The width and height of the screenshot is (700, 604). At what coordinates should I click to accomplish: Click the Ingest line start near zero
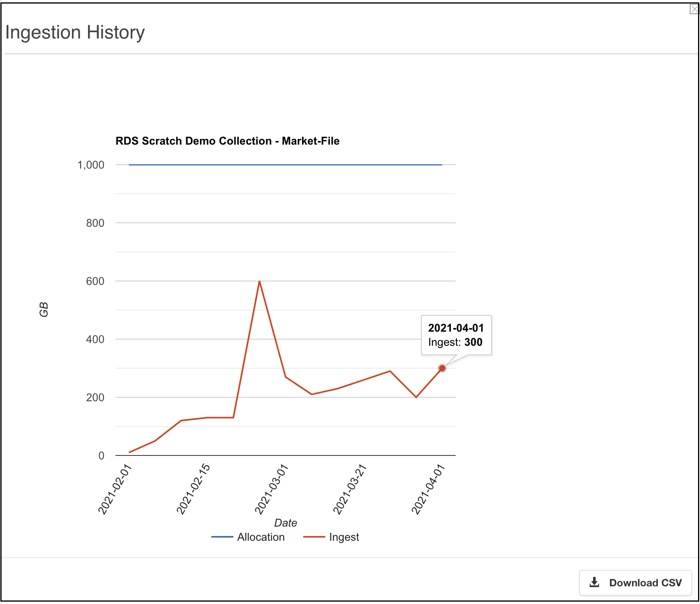(x=129, y=452)
